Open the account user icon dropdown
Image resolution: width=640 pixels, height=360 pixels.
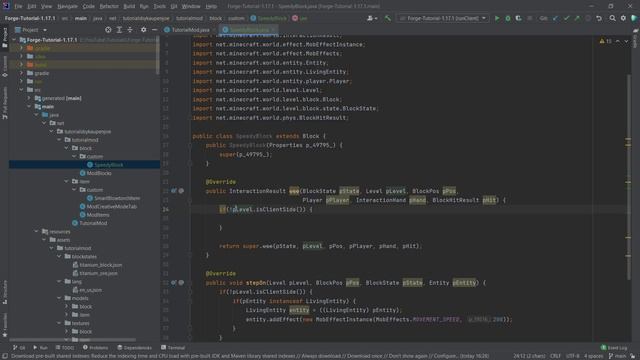click(x=371, y=18)
